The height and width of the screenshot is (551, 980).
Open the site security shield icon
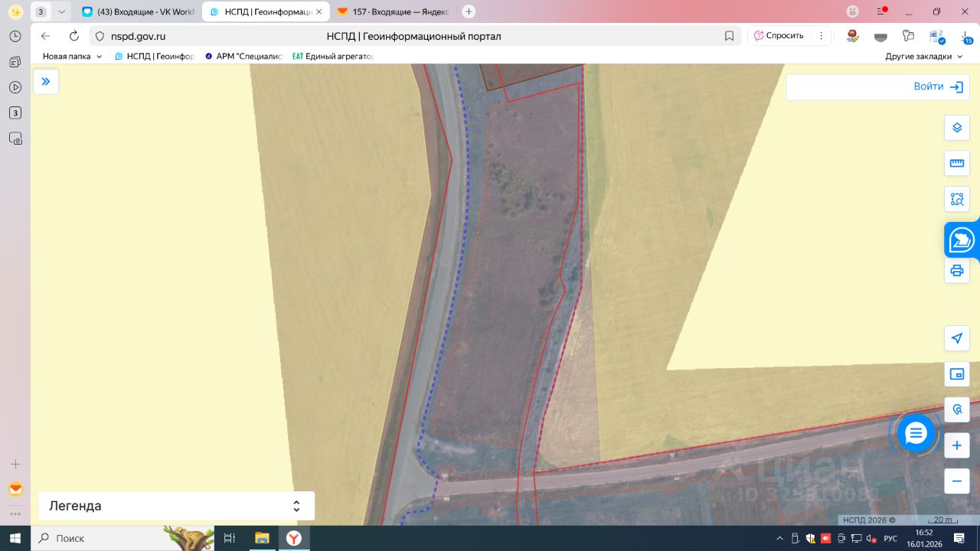(99, 36)
